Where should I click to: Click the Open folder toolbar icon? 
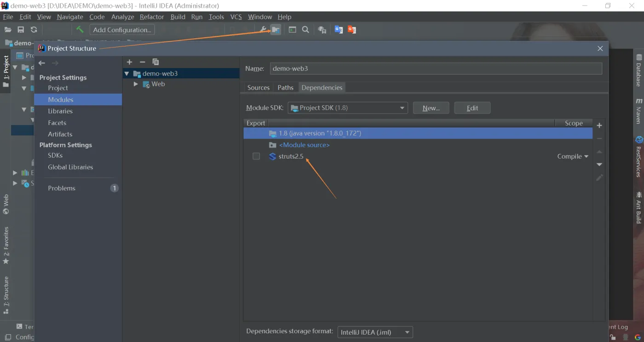tap(8, 29)
